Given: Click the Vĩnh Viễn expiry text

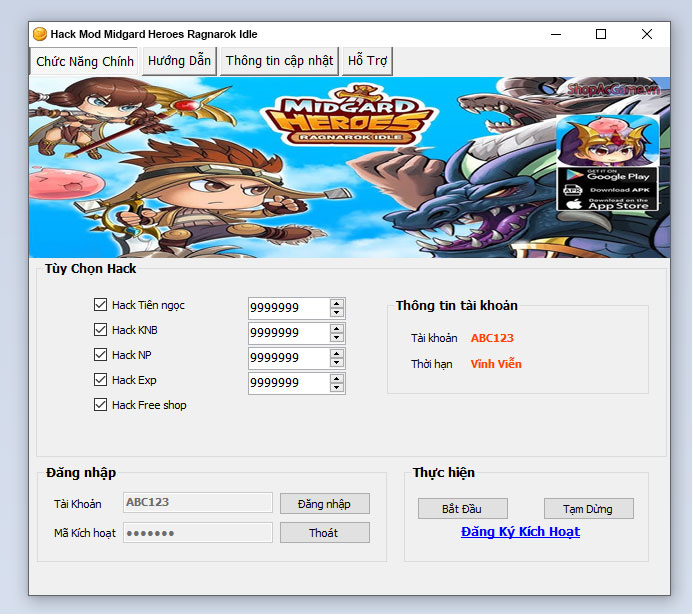Looking at the screenshot, I should (x=496, y=364).
